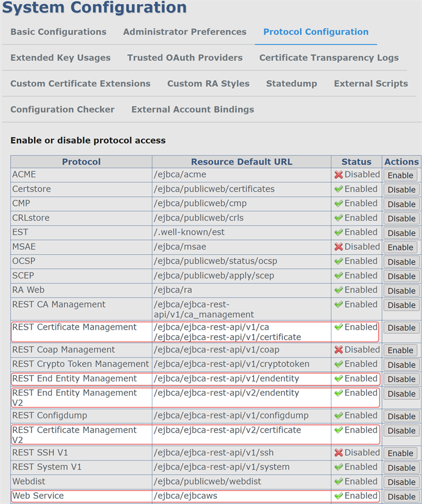Go to Certificate Transparency Logs tab
The height and width of the screenshot is (504, 422).
329,58
